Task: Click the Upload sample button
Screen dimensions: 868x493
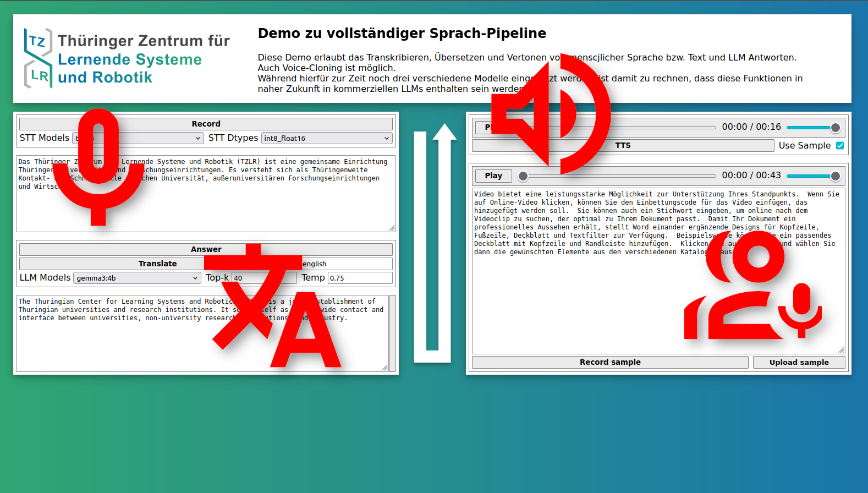Action: coord(798,362)
